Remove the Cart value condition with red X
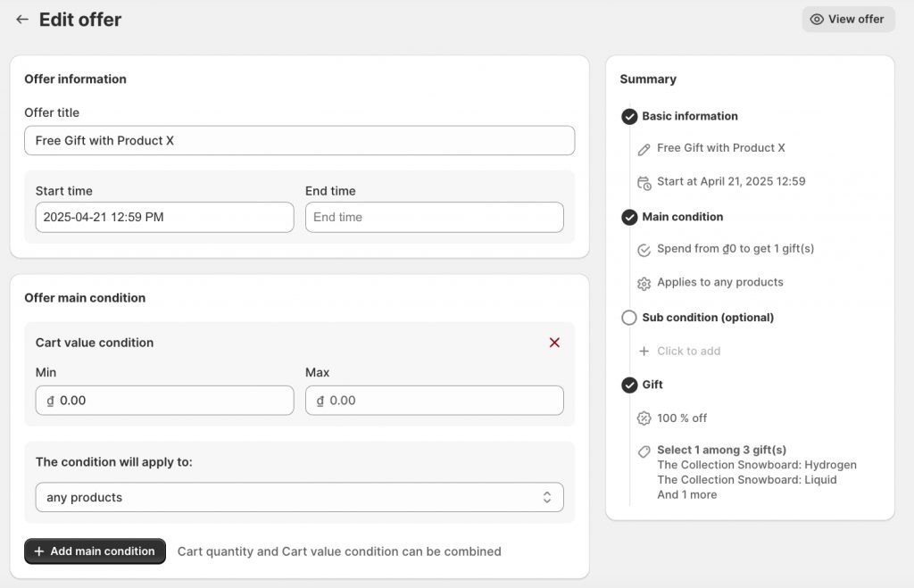Screen dimensions: 914x588 pyautogui.click(x=554, y=343)
